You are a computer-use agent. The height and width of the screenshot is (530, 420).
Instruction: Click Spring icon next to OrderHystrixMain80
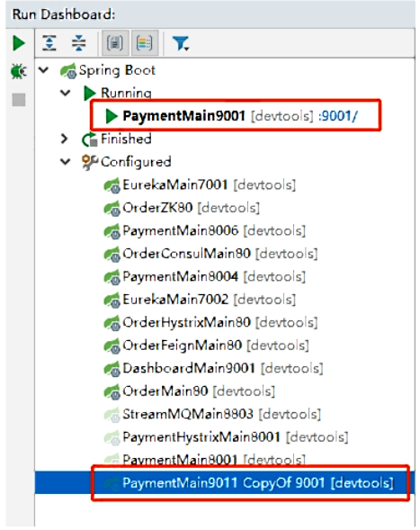112,323
